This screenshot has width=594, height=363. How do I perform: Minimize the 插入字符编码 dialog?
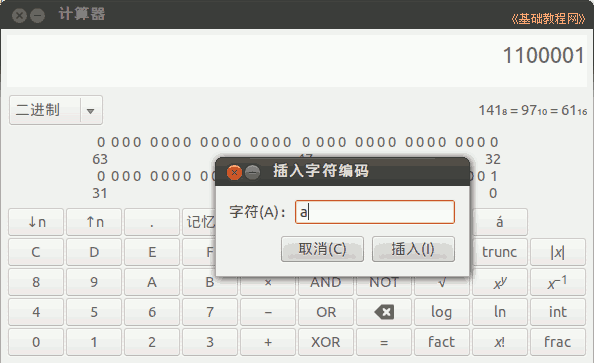pyautogui.click(x=252, y=172)
